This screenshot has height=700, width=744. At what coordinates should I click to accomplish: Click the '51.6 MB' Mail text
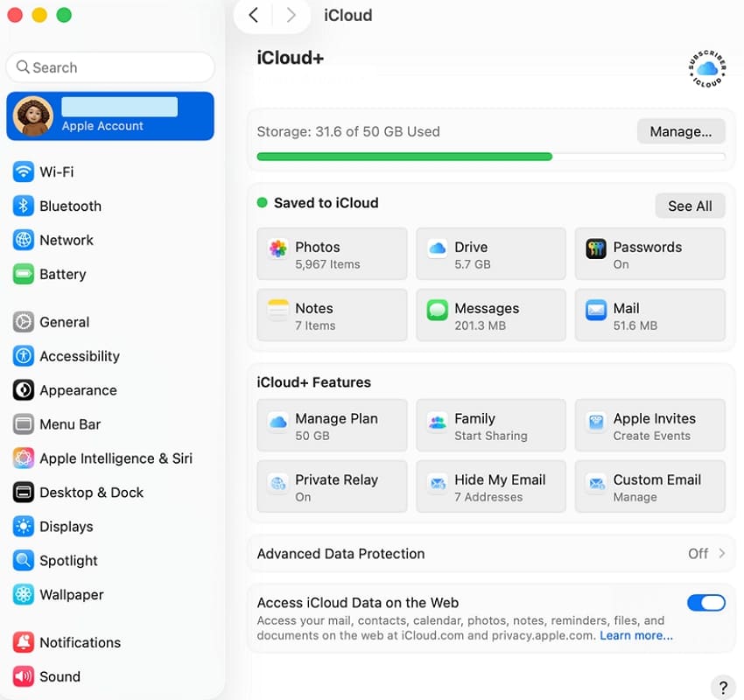[x=635, y=325]
